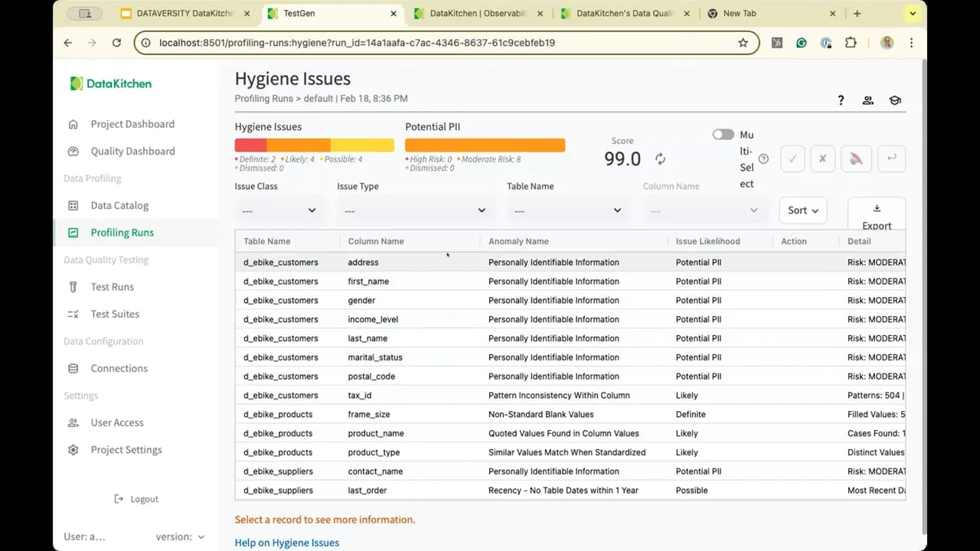Bookmark this page with the star icon
Viewport: 980px width, 551px height.
click(x=743, y=43)
